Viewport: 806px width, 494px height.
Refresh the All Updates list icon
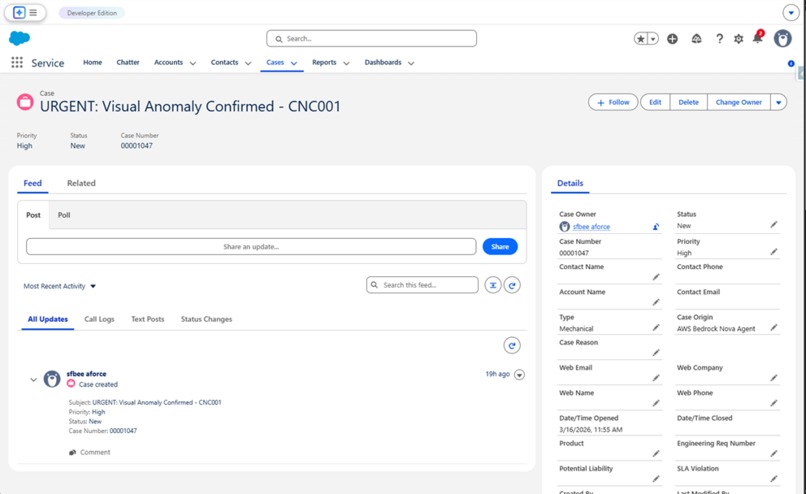point(512,345)
